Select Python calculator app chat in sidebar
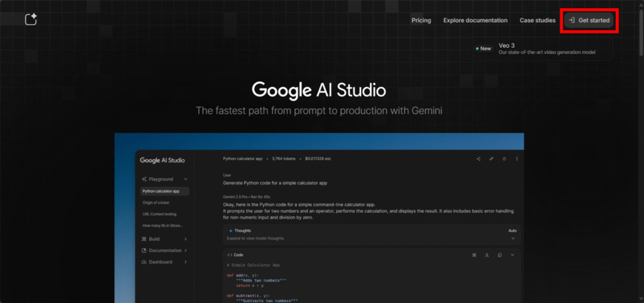The width and height of the screenshot is (644, 303). [x=164, y=191]
